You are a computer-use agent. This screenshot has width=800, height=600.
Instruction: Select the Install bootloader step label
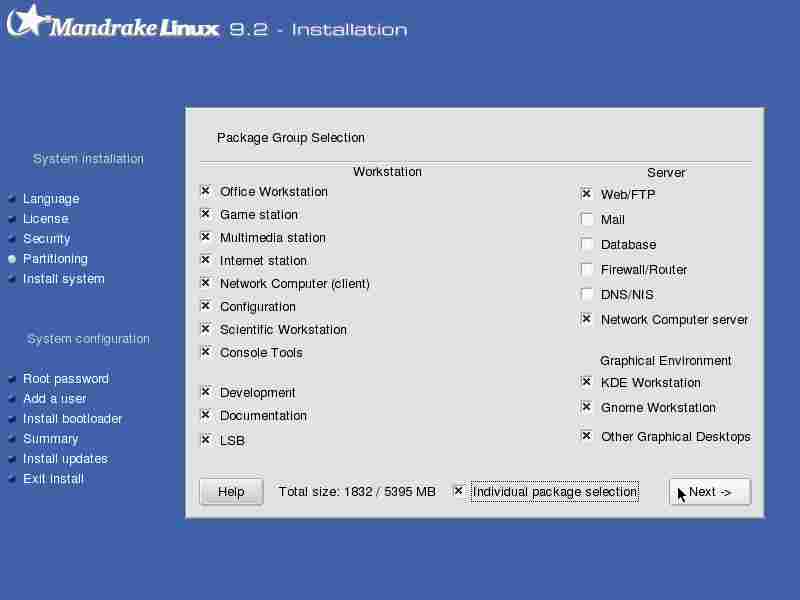[x=72, y=418]
